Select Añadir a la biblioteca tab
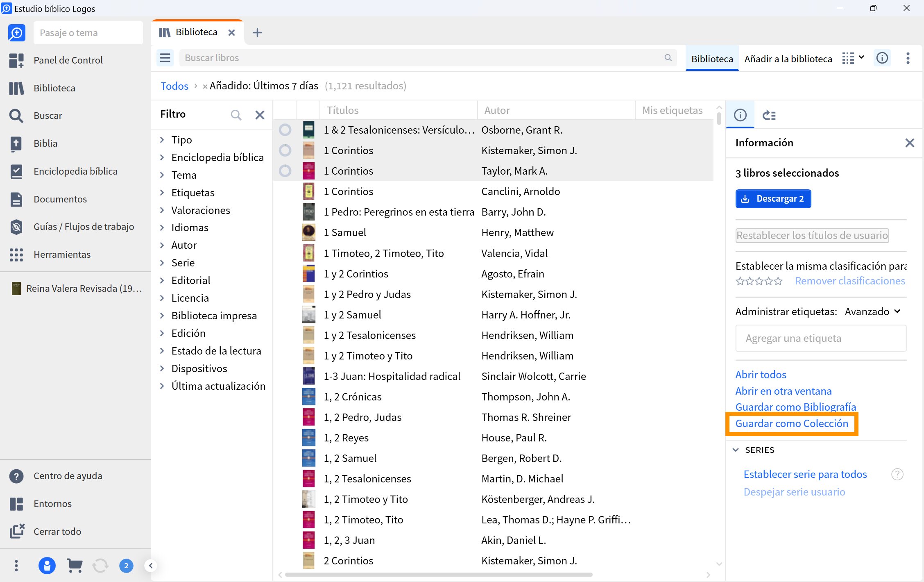 tap(788, 59)
